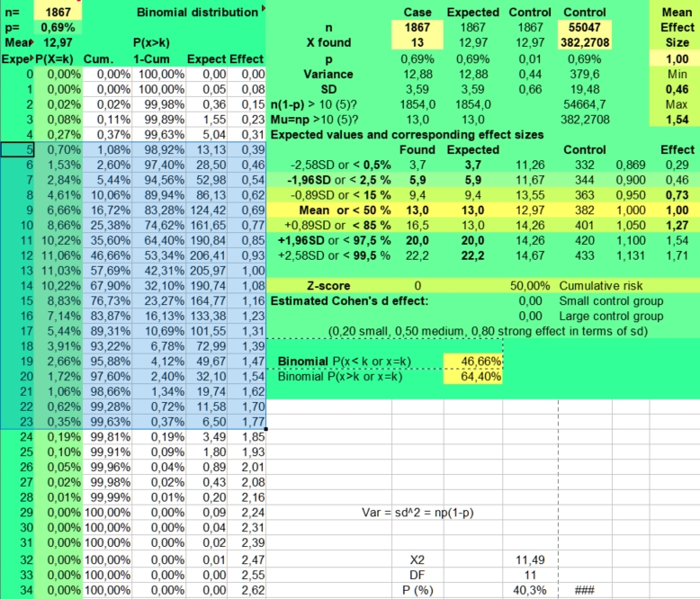Select the 0,869 ratio cell
The image size is (700, 599).
631,165
